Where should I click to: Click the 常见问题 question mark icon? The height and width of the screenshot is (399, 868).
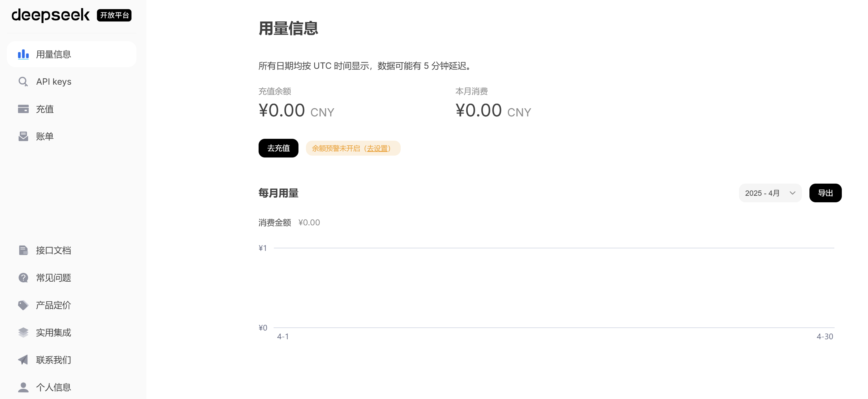[23, 278]
